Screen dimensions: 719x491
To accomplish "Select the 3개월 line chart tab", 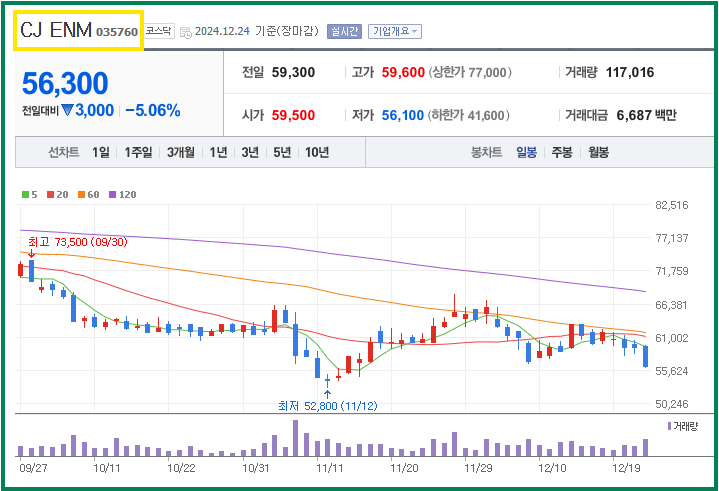I will pyautogui.click(x=180, y=152).
